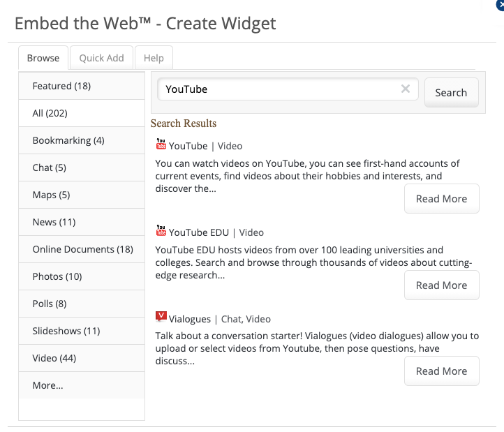Open the Vialogues result title
The image size is (504, 432).
pyautogui.click(x=190, y=319)
